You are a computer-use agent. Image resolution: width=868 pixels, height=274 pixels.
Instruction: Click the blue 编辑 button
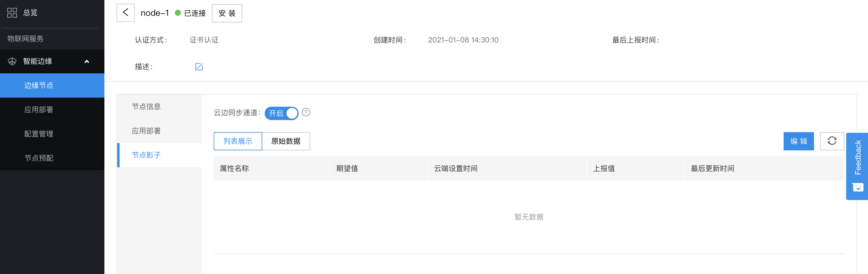[x=798, y=141]
